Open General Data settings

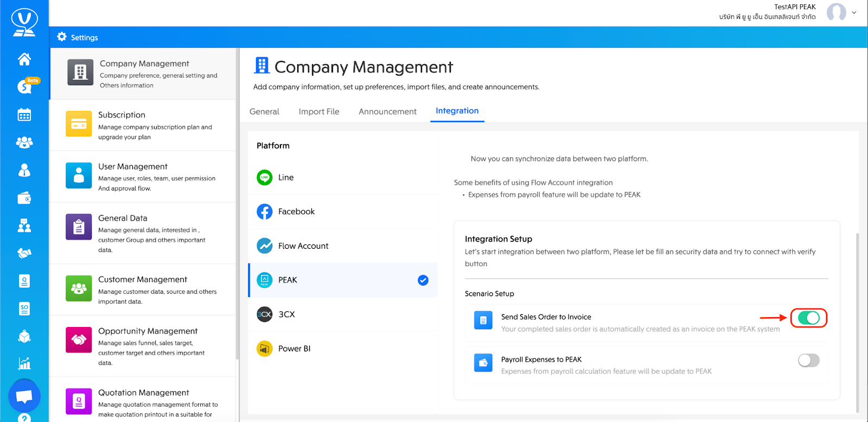point(143,234)
